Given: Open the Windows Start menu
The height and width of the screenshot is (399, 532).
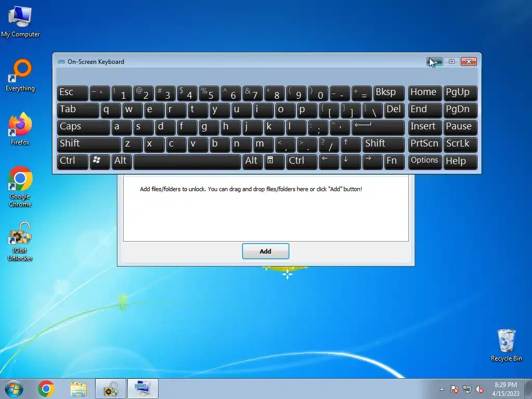Looking at the screenshot, I should pos(14,389).
